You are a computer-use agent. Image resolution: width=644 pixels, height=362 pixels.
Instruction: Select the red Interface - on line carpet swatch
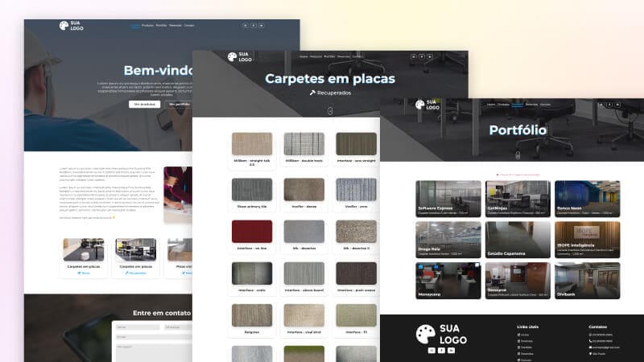point(252,232)
